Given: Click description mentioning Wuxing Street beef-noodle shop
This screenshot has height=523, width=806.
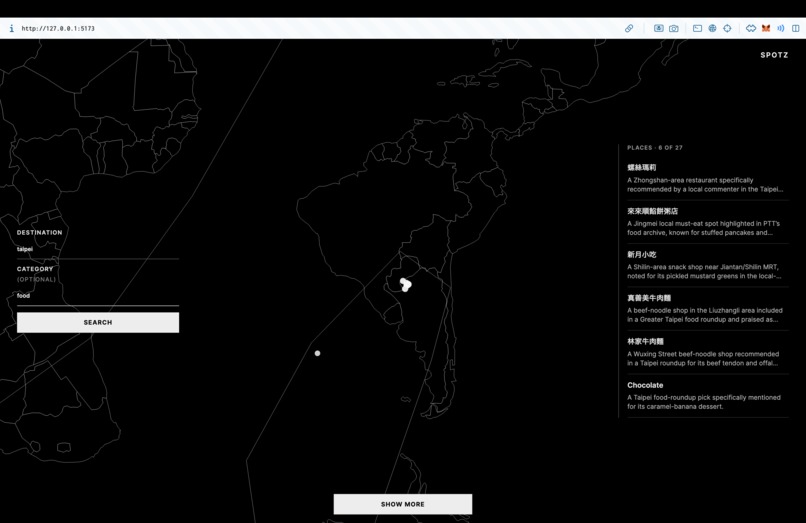Looking at the screenshot, I should coord(703,358).
